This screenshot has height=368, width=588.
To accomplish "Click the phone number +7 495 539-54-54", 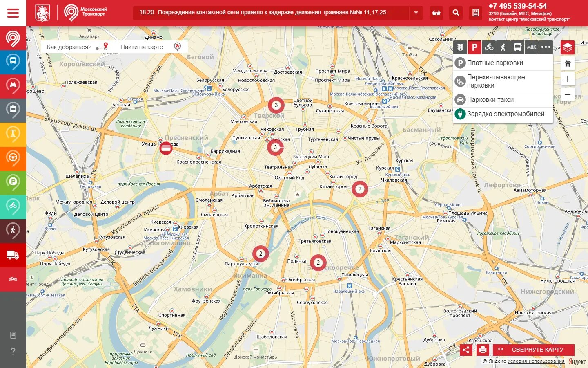I will point(518,6).
